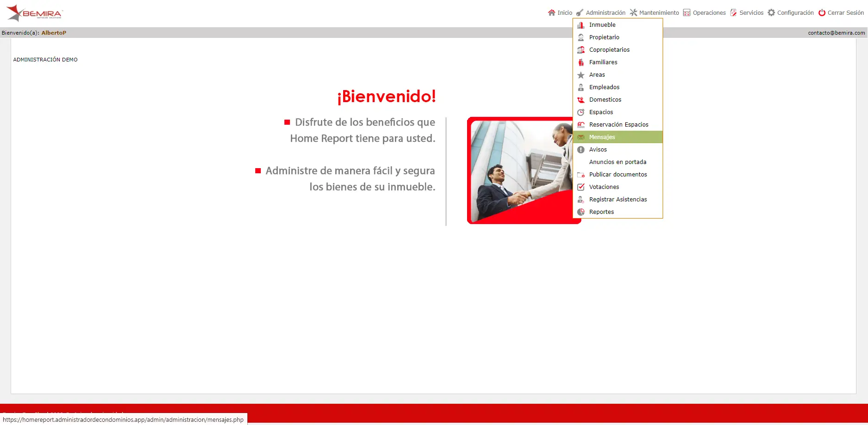Click the ¡Bienvenido! heading

[387, 96]
